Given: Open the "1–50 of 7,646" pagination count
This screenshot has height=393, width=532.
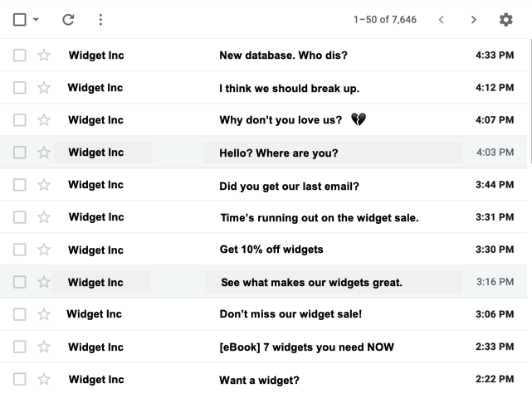Looking at the screenshot, I should [384, 19].
